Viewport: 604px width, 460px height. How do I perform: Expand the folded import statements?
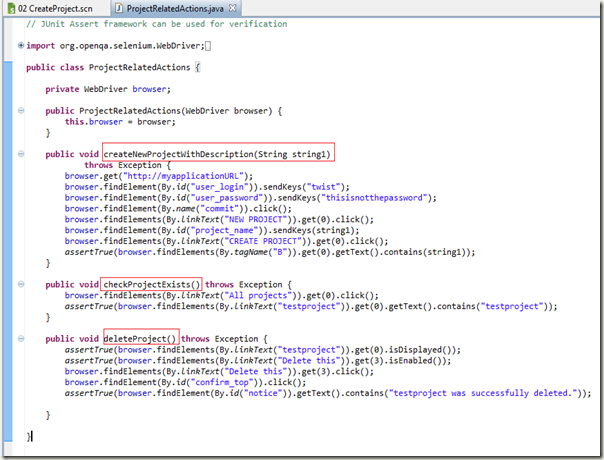21,46
